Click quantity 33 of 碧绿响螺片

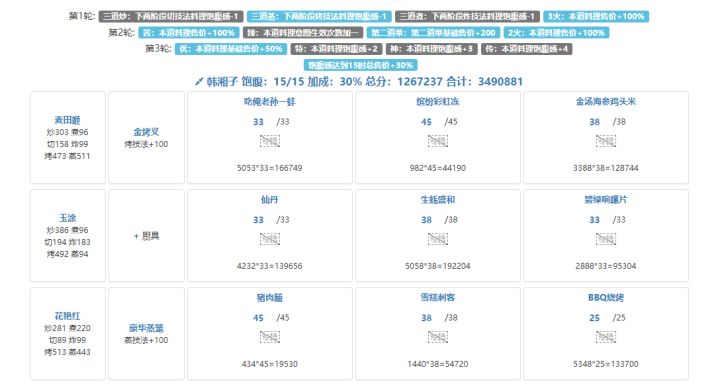pos(595,220)
